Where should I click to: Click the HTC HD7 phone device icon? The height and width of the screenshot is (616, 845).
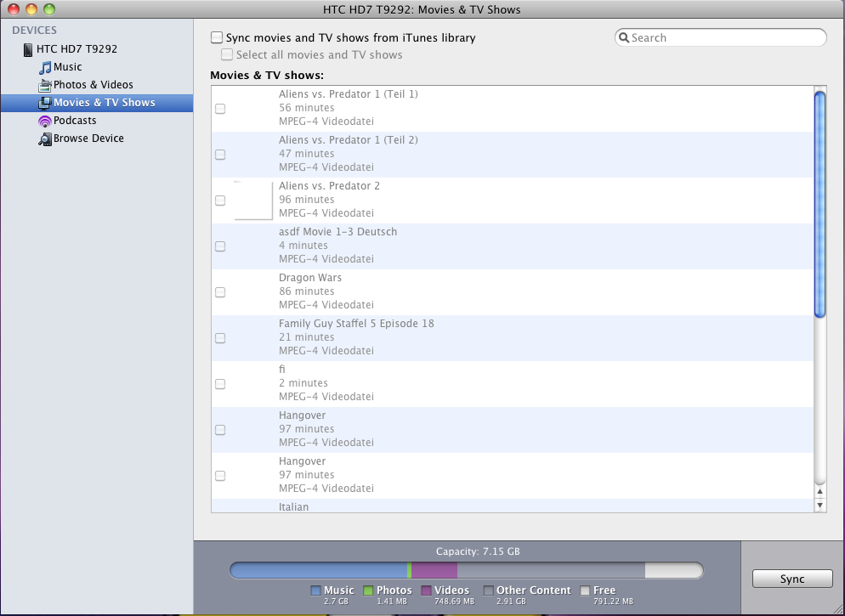click(x=27, y=49)
